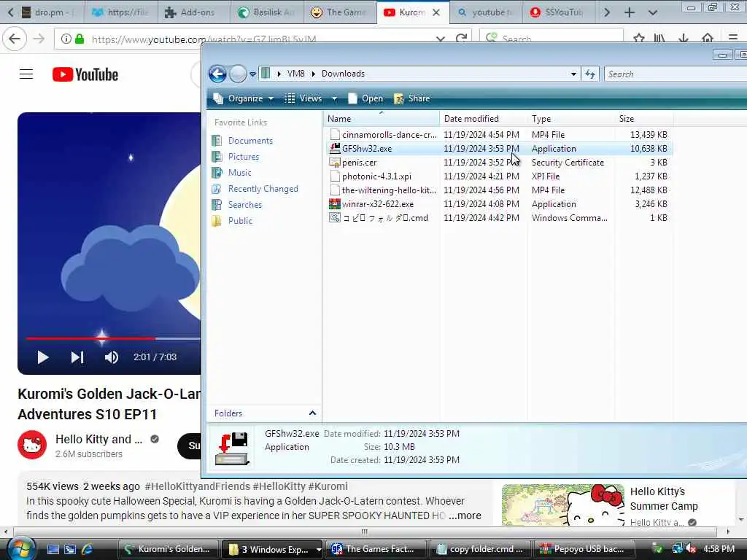The width and height of the screenshot is (747, 560).
Task: Open Hello Kitty channel avatar
Action: click(32, 445)
